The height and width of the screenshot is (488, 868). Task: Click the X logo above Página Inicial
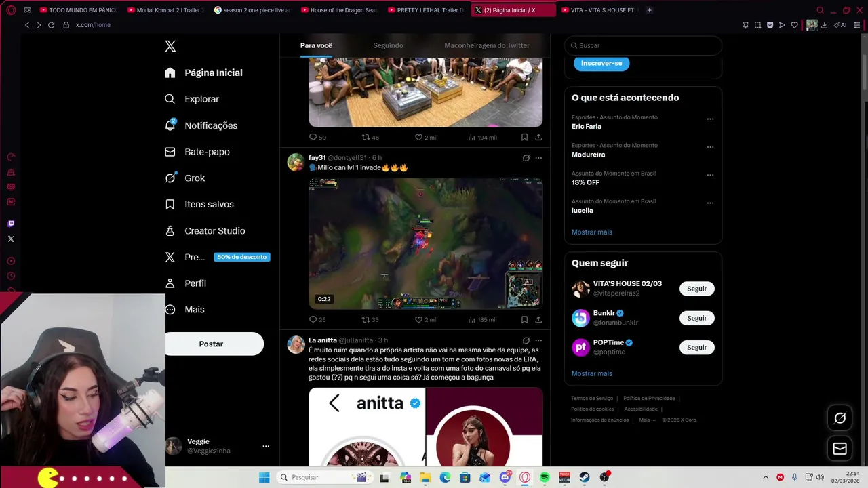(x=170, y=46)
